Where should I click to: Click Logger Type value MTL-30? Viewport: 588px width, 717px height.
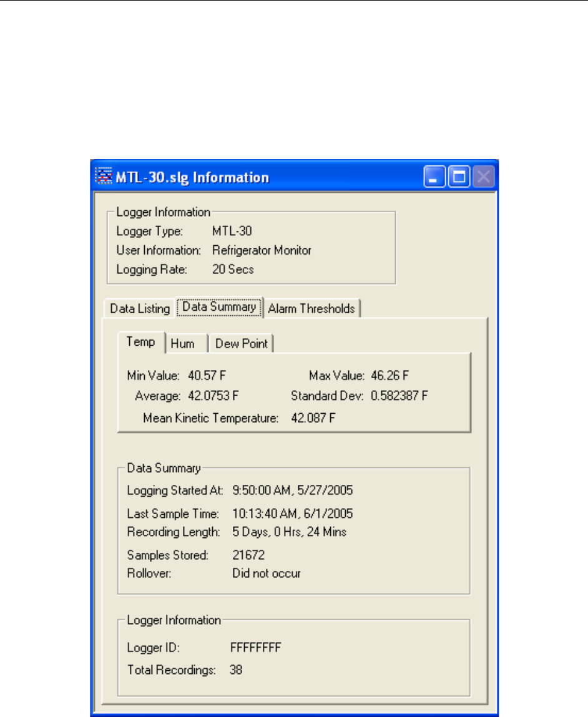coord(232,231)
